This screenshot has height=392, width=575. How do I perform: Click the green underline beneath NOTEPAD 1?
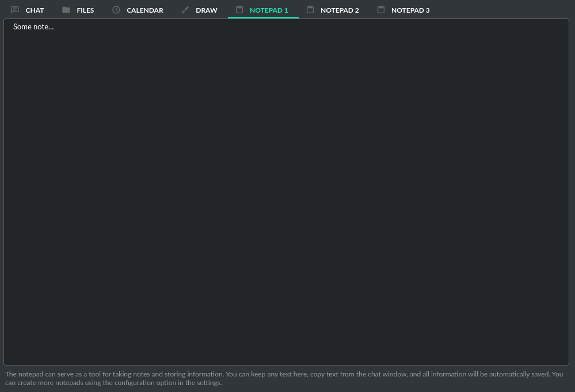coord(264,18)
